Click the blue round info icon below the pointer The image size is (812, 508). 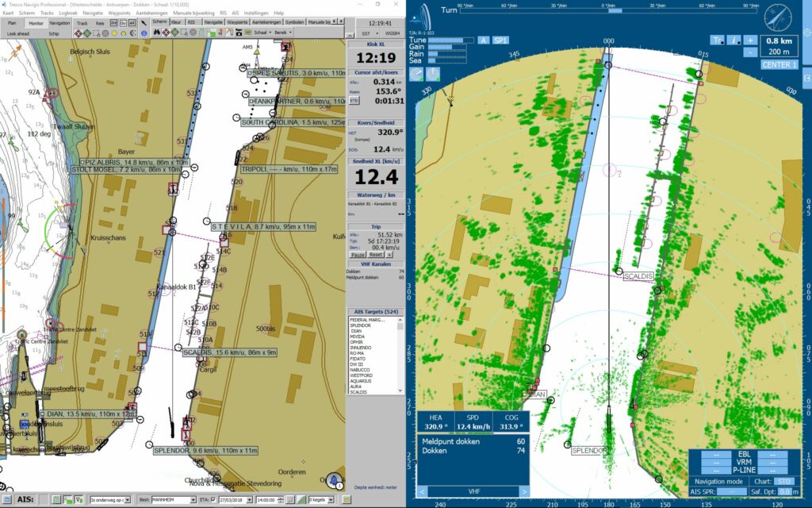click(x=144, y=33)
